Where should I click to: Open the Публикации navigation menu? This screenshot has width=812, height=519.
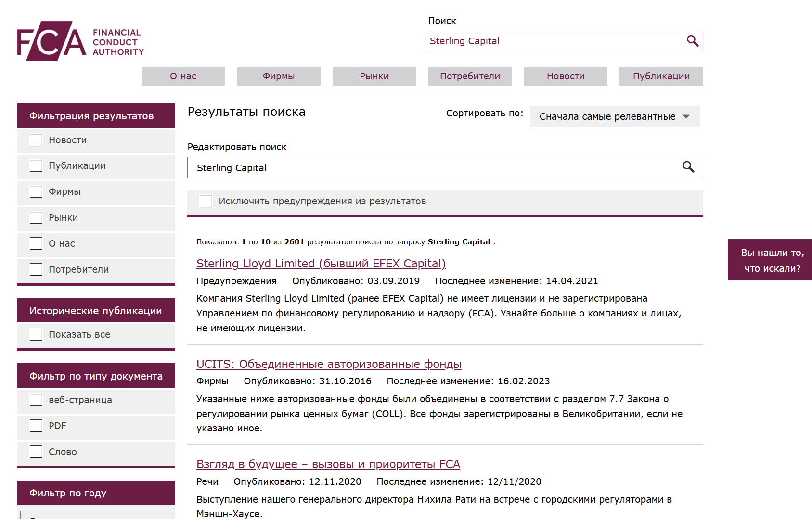tap(661, 76)
